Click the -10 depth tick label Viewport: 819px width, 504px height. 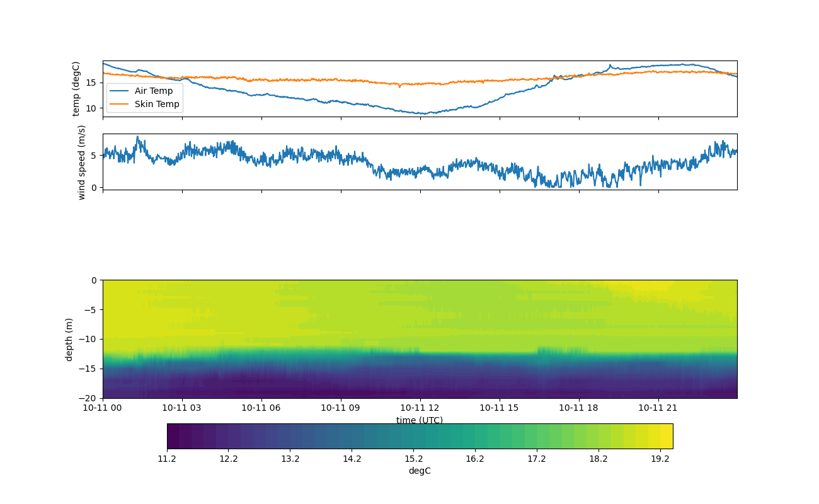coord(89,340)
